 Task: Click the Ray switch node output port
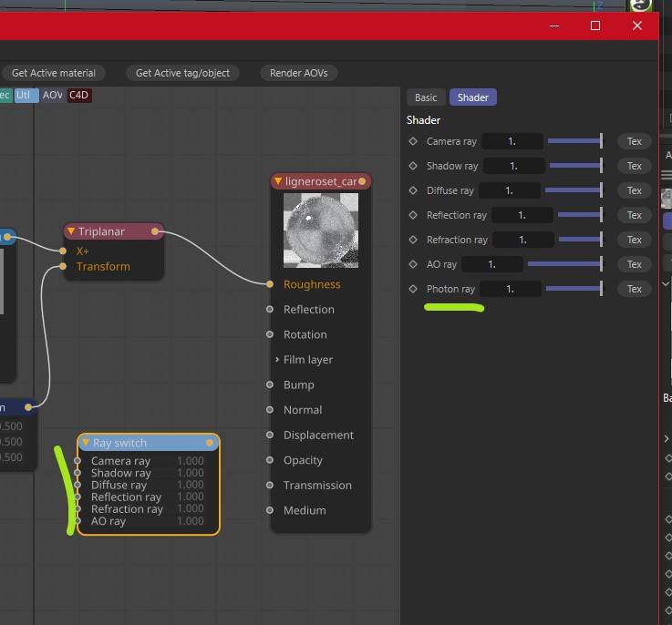point(210,443)
